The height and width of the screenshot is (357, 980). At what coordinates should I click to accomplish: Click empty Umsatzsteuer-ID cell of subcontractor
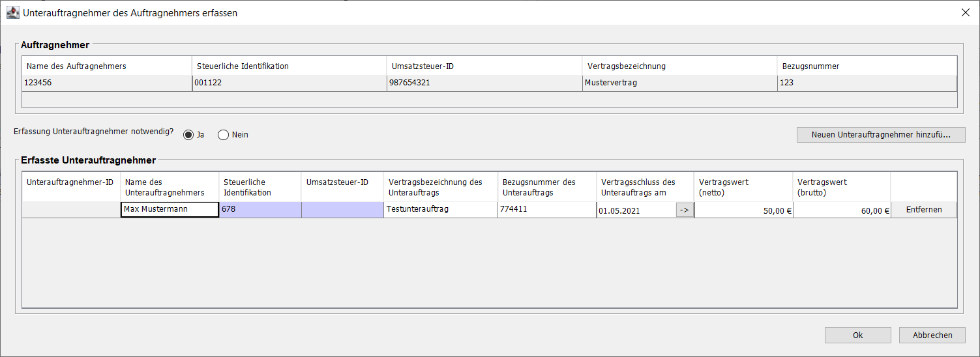[342, 210]
